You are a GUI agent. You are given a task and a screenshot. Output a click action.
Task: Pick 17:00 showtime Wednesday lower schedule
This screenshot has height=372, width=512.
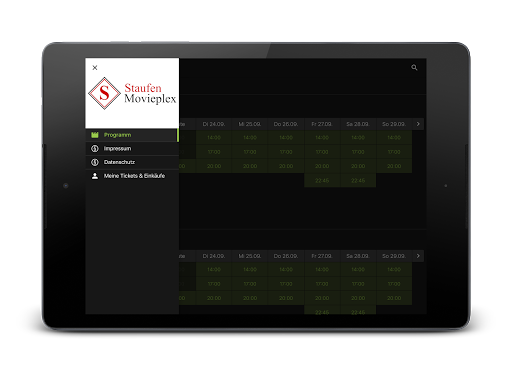250,284
